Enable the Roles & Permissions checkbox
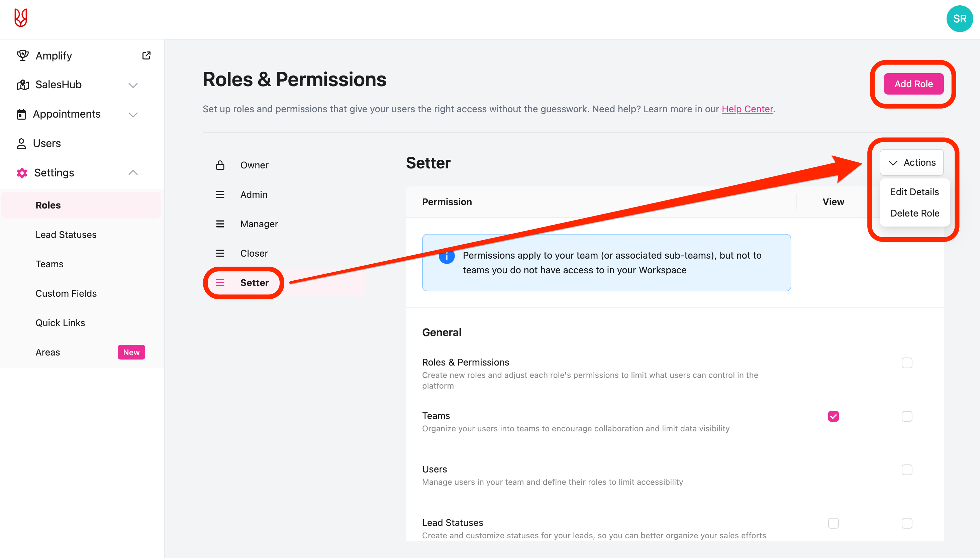This screenshot has width=980, height=558. click(907, 363)
